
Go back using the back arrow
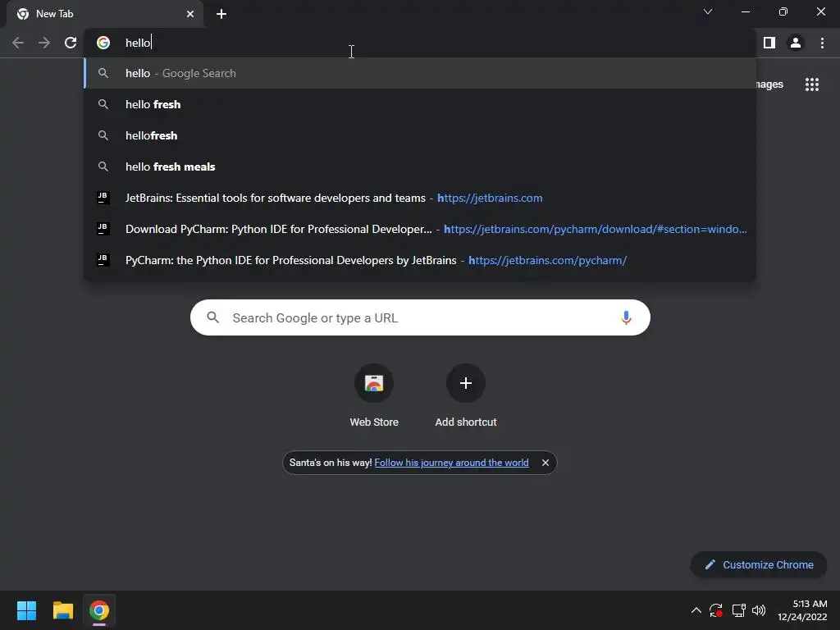point(18,43)
